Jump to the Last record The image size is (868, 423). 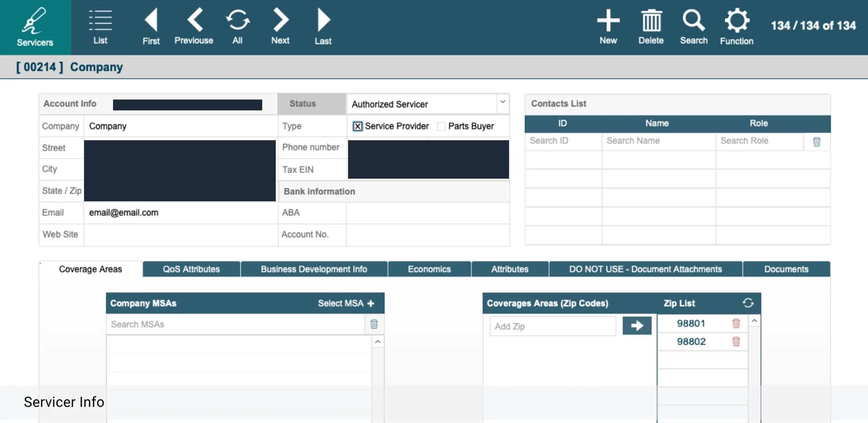323,28
